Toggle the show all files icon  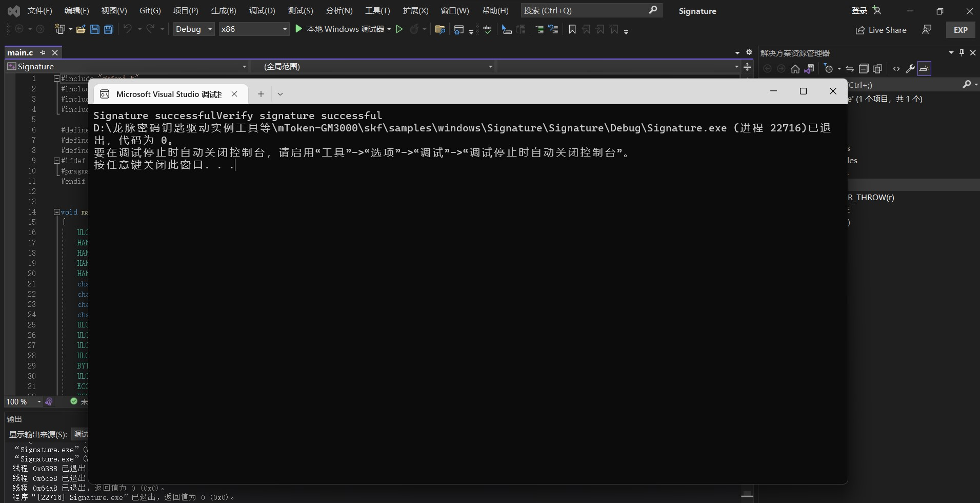pos(877,69)
